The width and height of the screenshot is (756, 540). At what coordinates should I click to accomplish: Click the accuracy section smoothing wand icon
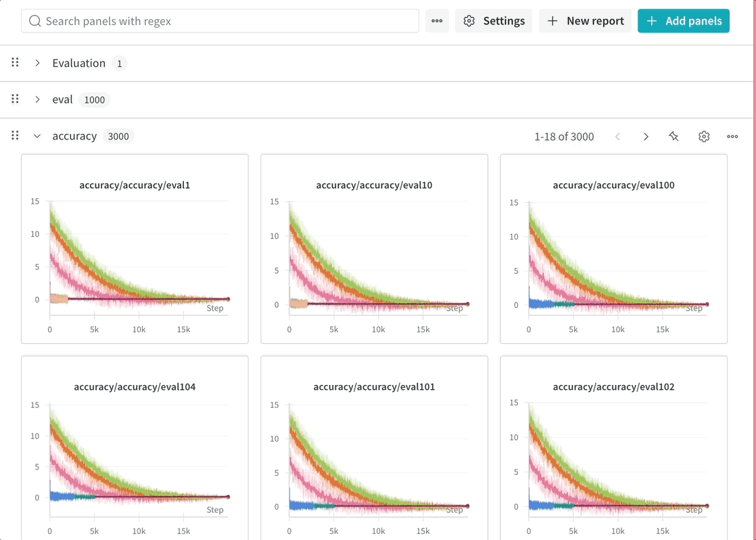coord(674,136)
